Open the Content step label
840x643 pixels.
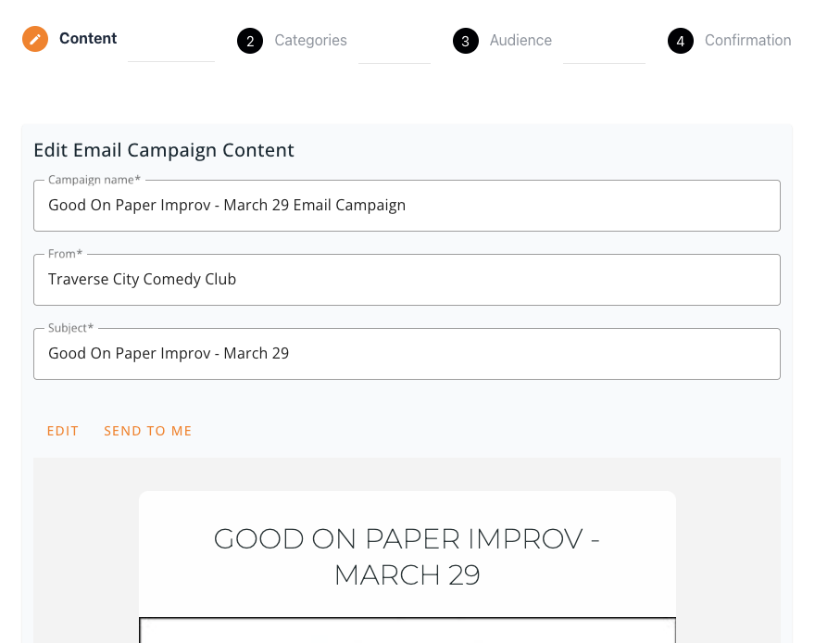pos(88,39)
